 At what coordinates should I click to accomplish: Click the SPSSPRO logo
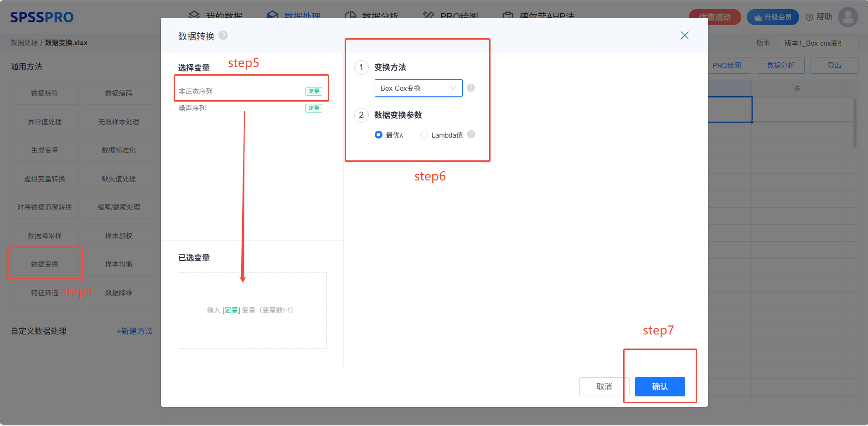tap(42, 17)
